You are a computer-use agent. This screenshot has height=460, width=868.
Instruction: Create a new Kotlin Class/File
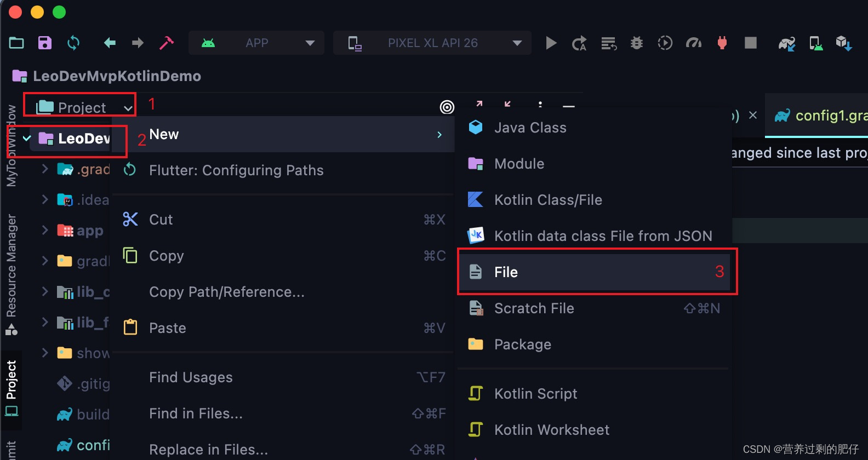[595, 200]
